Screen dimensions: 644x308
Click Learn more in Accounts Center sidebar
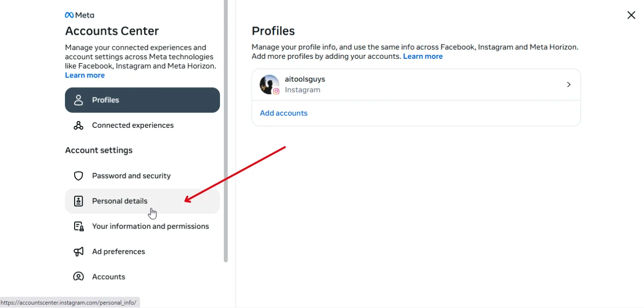tap(85, 75)
